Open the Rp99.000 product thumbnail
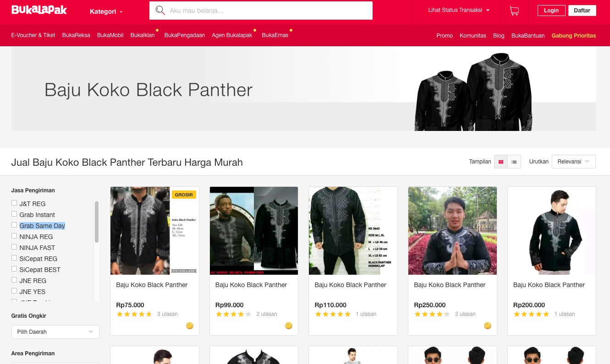Image resolution: width=610 pixels, height=364 pixels. 254,231
